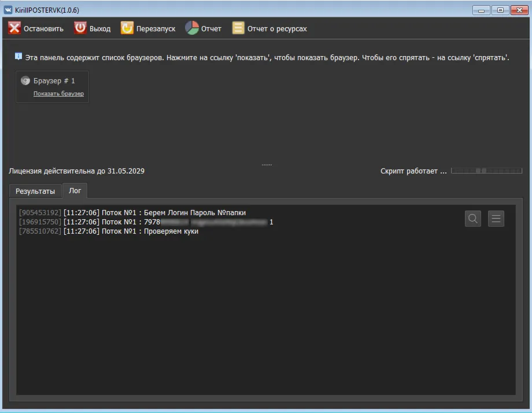This screenshot has width=532, height=413.
Task: Click the red power exit icon
Action: coord(80,28)
